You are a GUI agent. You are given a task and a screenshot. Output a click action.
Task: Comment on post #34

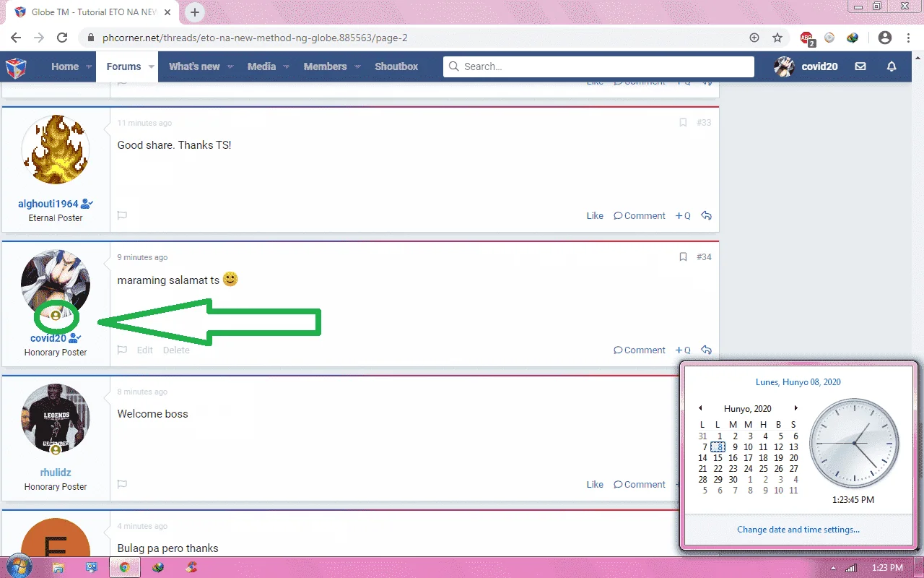click(640, 350)
